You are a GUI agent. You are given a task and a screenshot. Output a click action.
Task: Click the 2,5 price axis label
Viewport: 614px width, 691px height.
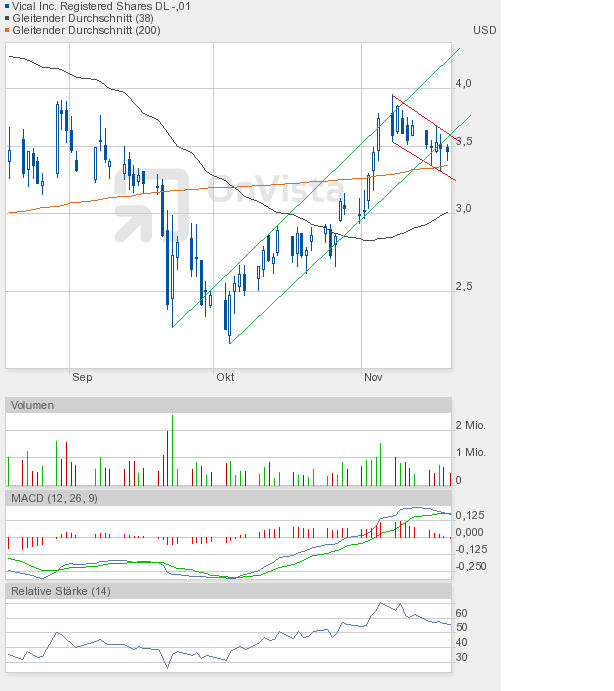point(462,287)
